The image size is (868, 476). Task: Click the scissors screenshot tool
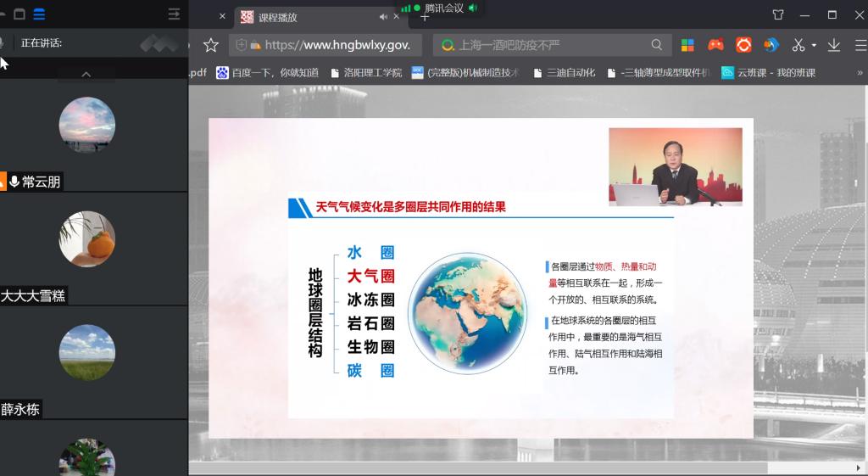pos(798,45)
